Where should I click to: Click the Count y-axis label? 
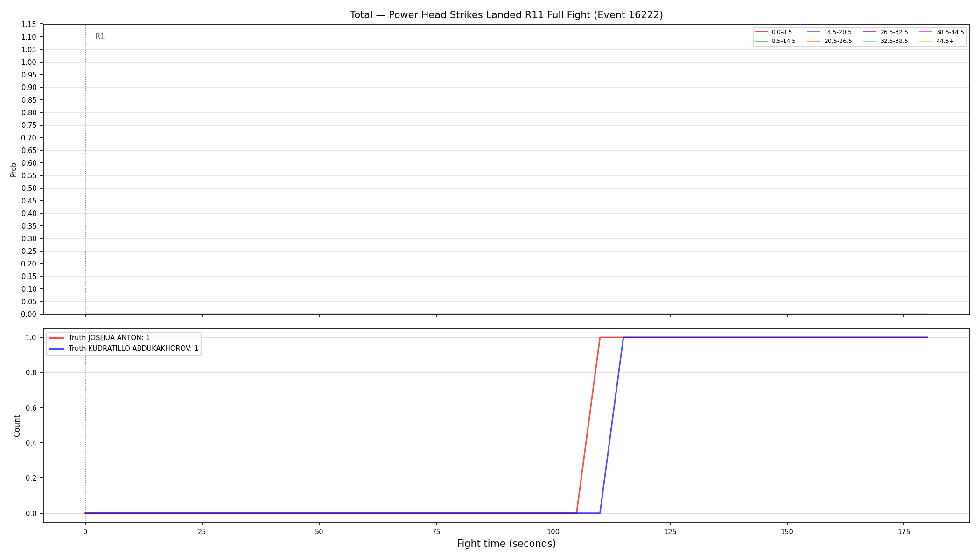[17, 426]
